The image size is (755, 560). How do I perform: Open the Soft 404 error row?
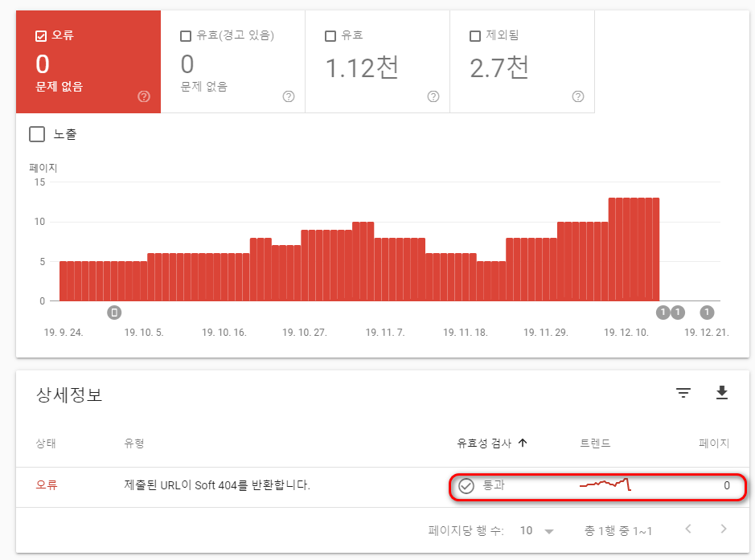382,486
